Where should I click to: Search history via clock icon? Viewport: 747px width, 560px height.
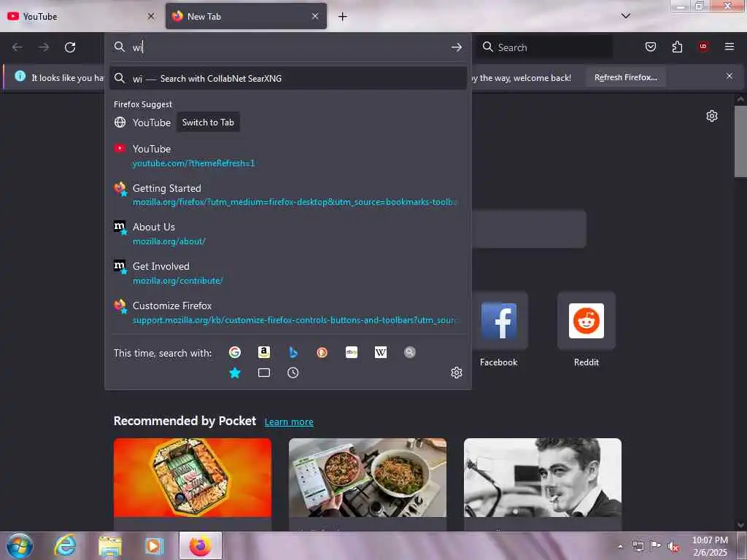click(293, 373)
